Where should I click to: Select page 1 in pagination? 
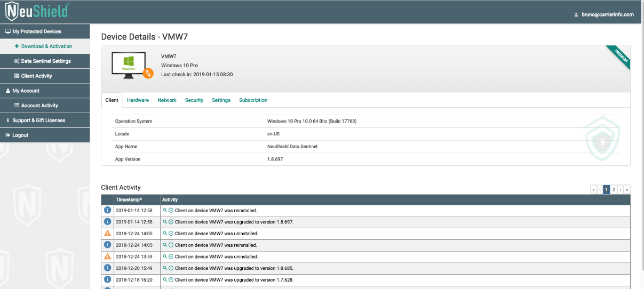[607, 189]
